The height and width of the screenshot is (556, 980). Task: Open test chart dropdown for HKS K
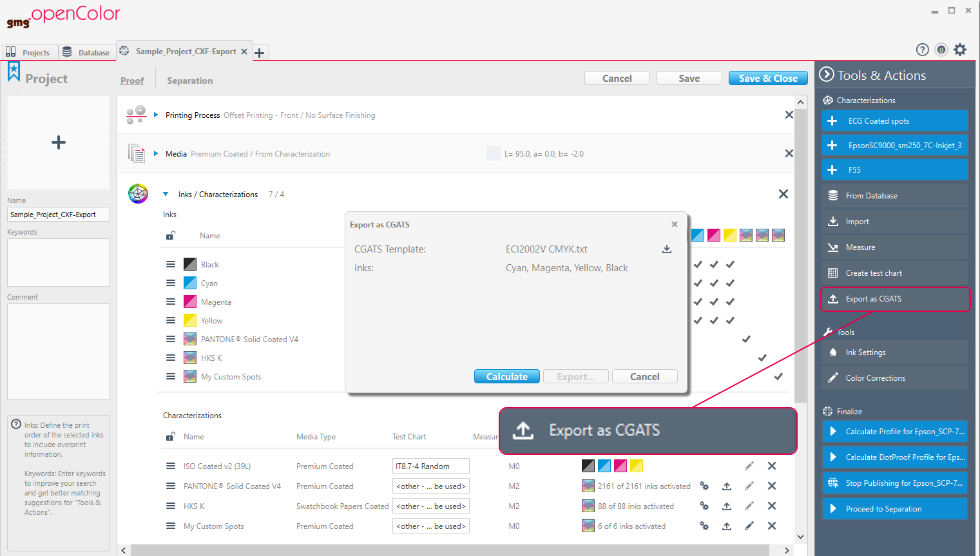pos(431,506)
